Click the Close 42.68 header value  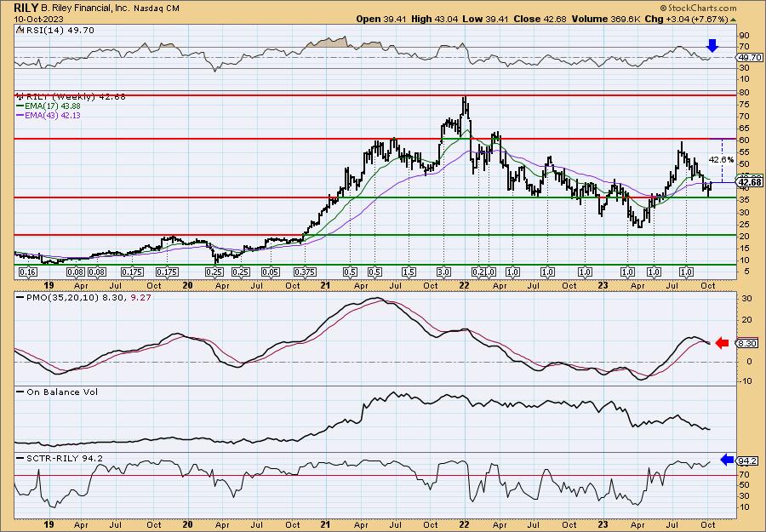[x=540, y=19]
